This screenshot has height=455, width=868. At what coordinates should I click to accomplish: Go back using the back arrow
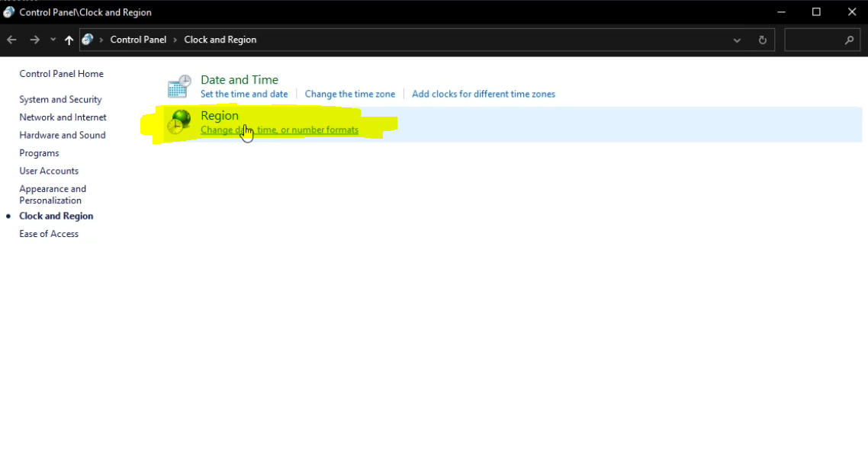point(11,40)
